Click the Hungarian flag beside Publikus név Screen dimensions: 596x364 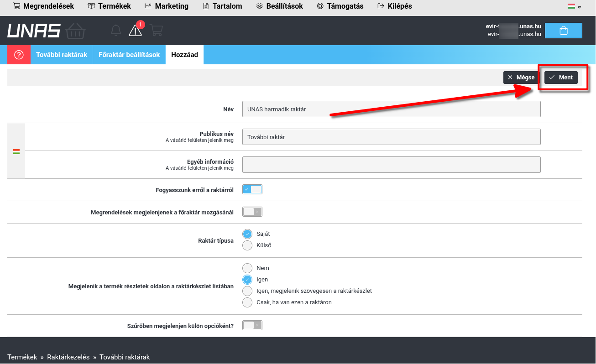16,151
